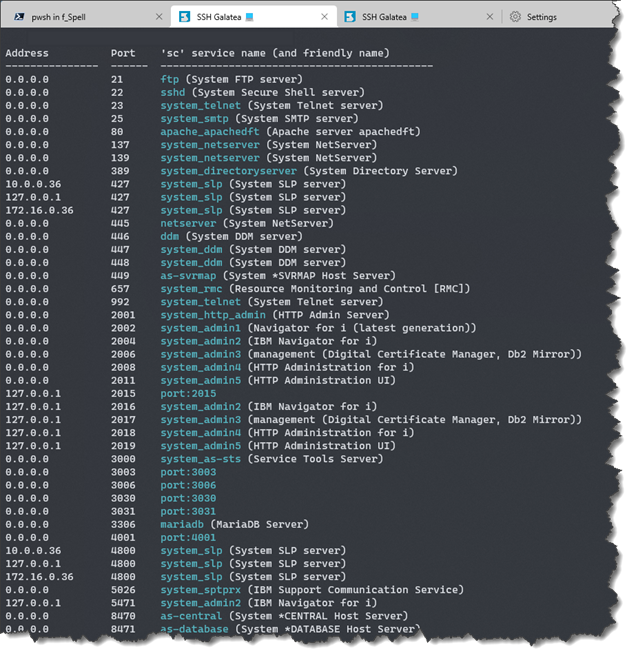Viewport: 636px width, 660px height.
Task: Click the 'ftp' service name
Action: click(x=170, y=80)
